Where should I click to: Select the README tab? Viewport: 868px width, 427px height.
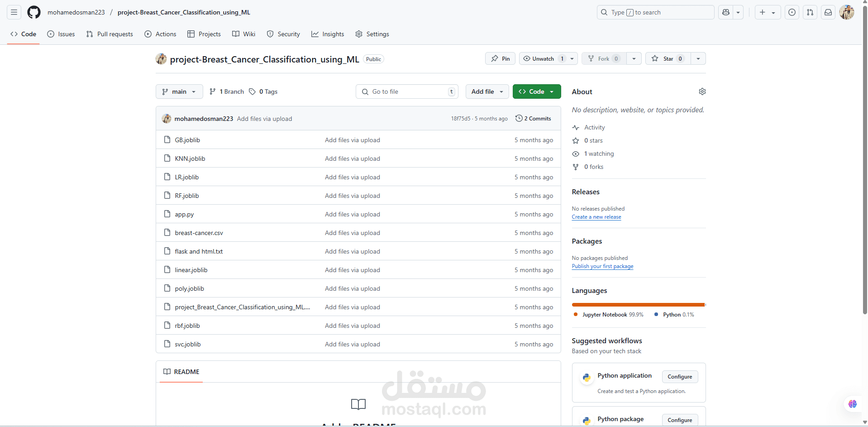point(181,372)
